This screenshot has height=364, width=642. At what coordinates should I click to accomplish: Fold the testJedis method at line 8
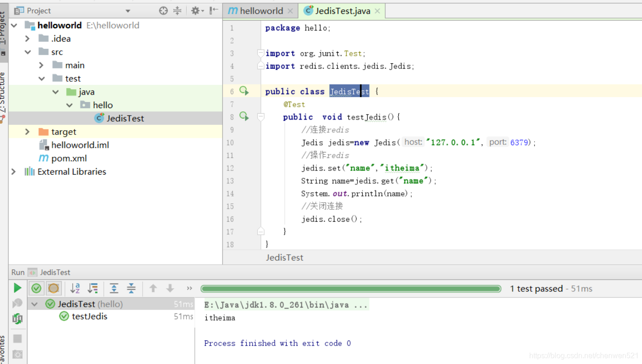pyautogui.click(x=261, y=117)
